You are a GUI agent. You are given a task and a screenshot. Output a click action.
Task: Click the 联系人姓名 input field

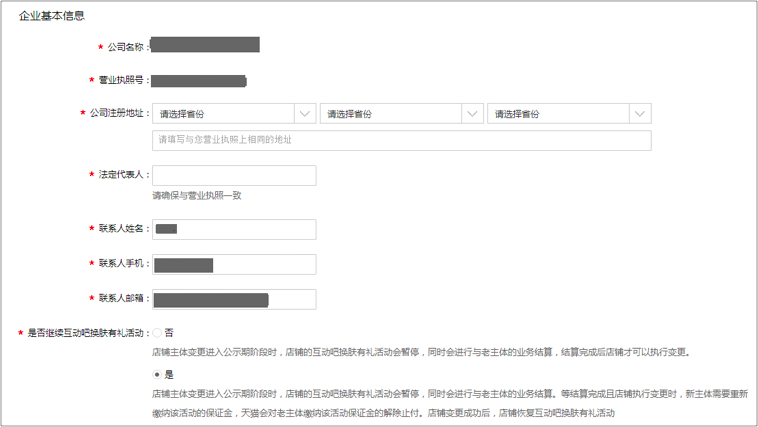point(234,230)
